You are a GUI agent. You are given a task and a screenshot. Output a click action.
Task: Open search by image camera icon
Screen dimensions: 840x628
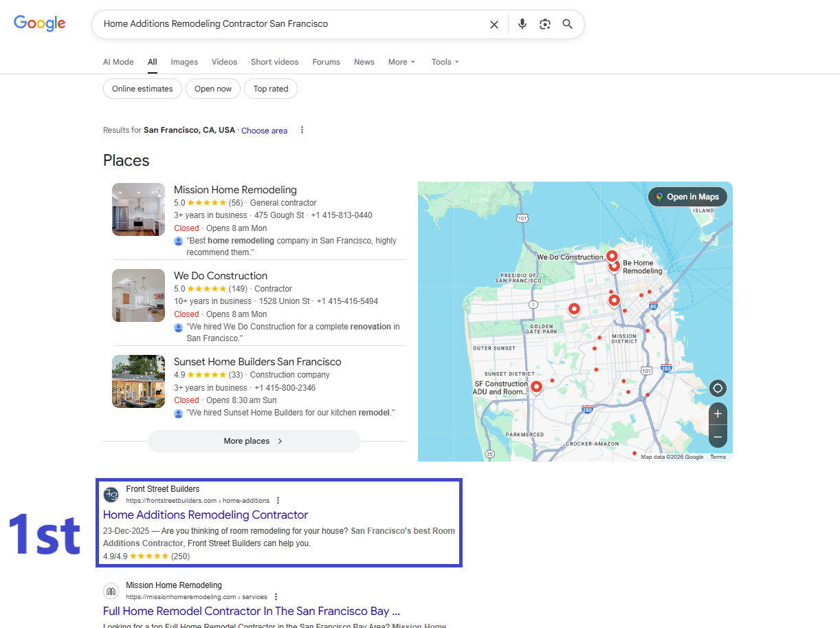tap(545, 24)
